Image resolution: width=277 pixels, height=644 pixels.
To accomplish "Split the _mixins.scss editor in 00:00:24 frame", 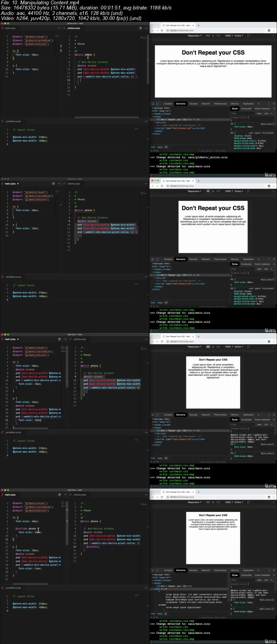I will pos(140,28).
